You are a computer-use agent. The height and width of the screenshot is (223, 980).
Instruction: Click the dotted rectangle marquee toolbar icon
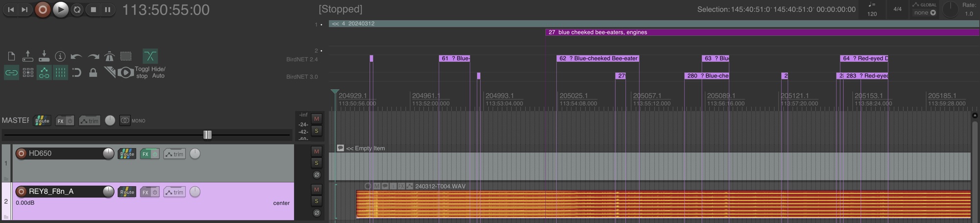[x=126, y=56]
